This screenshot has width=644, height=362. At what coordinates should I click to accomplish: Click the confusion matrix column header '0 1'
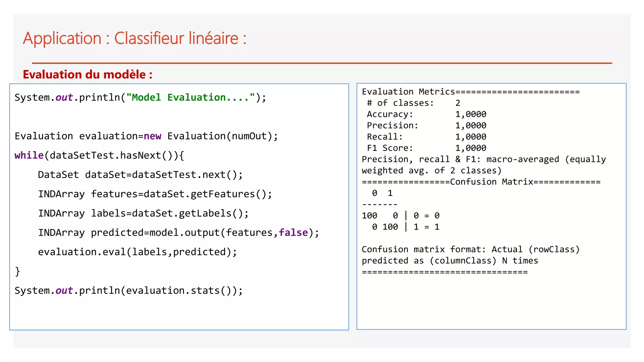[x=382, y=193]
